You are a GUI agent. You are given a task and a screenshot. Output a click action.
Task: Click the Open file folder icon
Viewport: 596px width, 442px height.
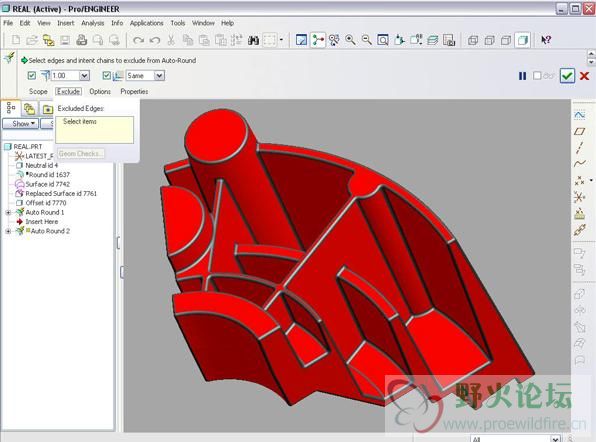point(32,40)
